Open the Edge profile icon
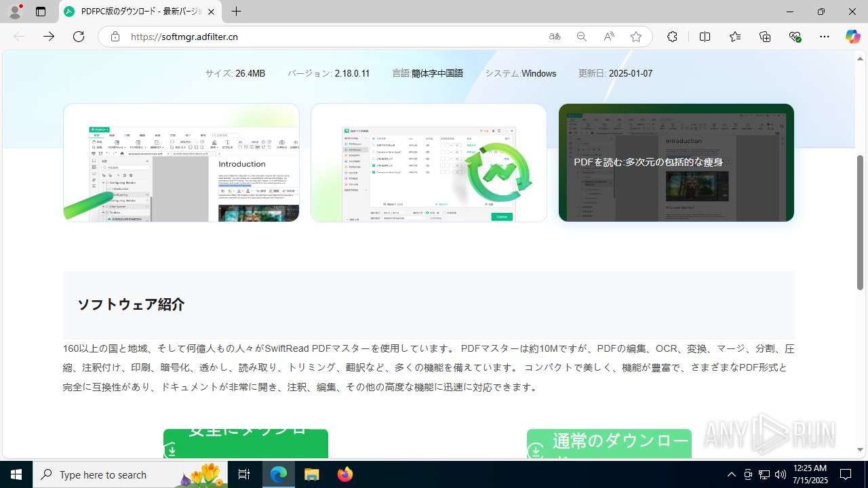 14,12
